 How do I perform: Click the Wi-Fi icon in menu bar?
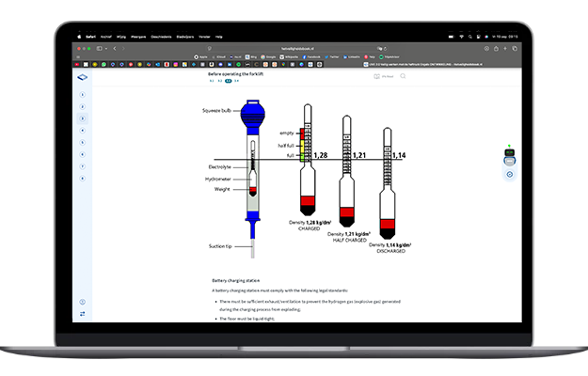click(x=461, y=37)
